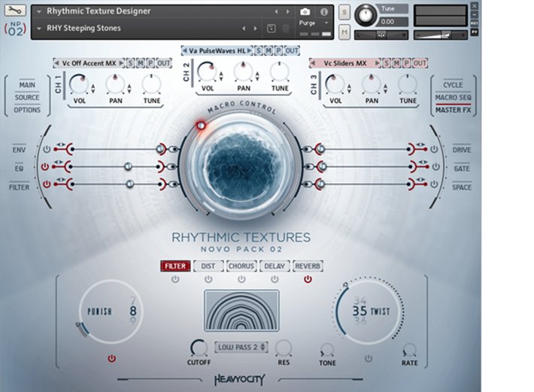Toggle the EQ power button
The image size is (534, 392).
point(46,166)
